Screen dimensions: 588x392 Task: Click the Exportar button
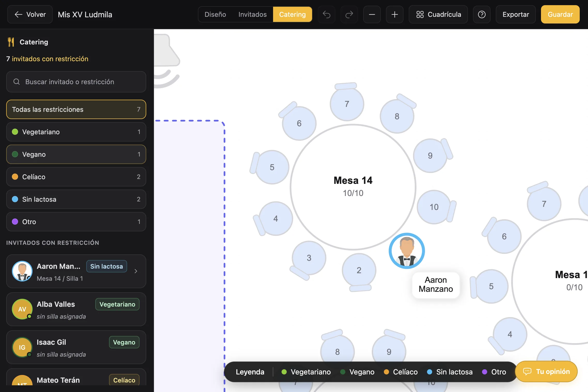(x=516, y=14)
